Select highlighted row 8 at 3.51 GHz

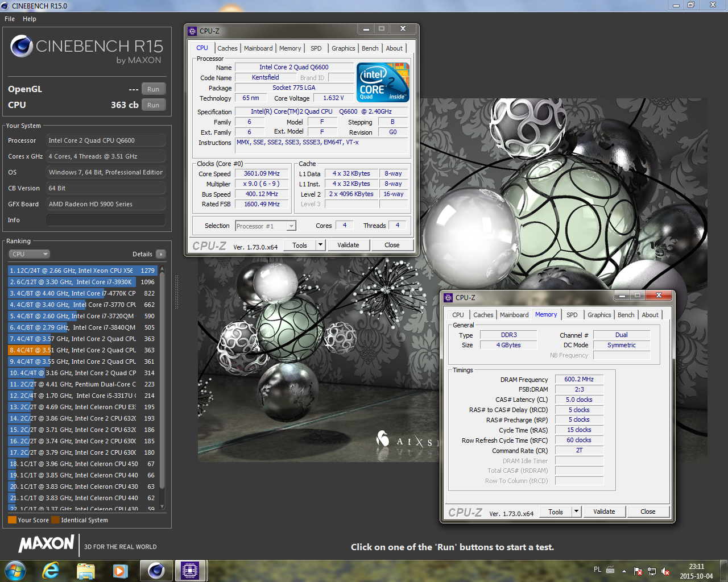82,350
